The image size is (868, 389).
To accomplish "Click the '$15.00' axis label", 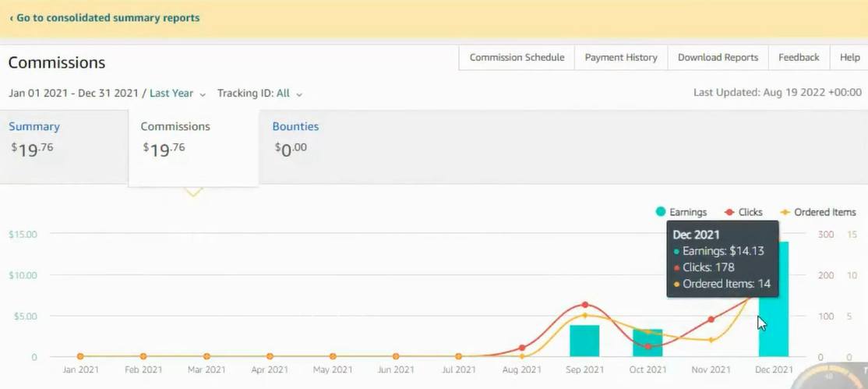I will tap(23, 235).
